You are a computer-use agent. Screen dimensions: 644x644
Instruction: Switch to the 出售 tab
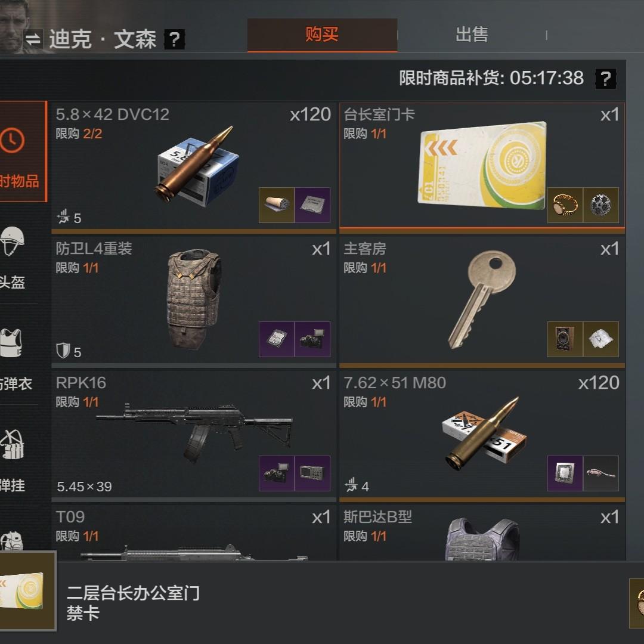[x=472, y=35]
